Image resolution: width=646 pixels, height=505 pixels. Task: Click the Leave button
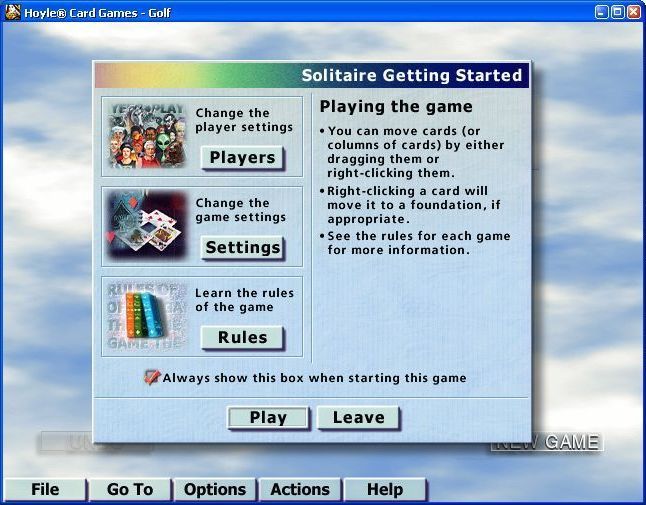pos(358,418)
